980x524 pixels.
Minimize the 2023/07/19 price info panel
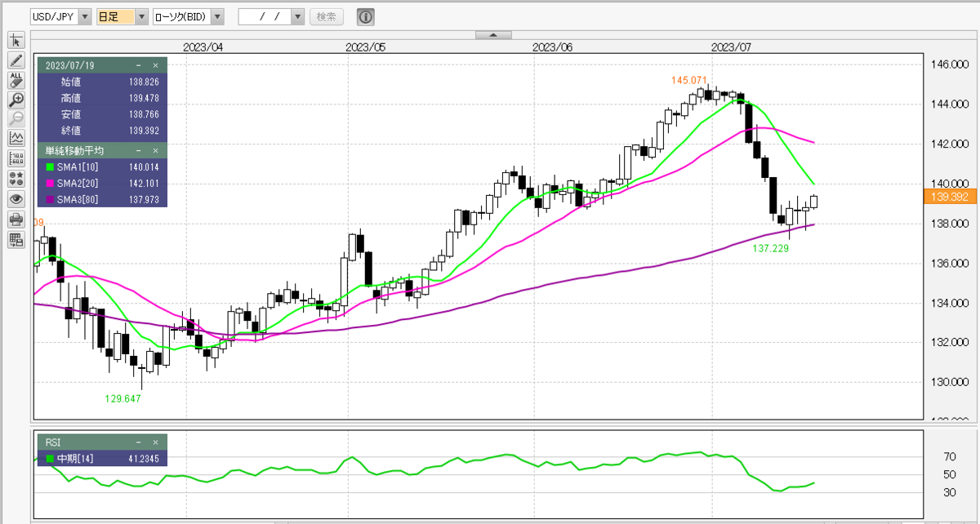click(139, 64)
